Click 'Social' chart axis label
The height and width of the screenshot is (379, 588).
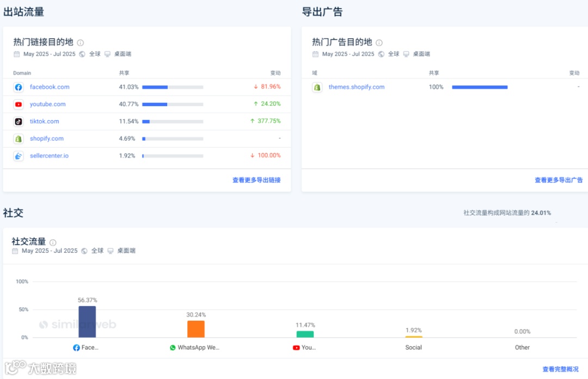click(x=414, y=347)
